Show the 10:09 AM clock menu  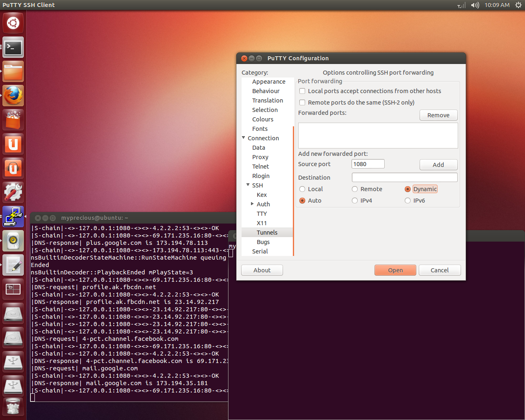(x=497, y=5)
